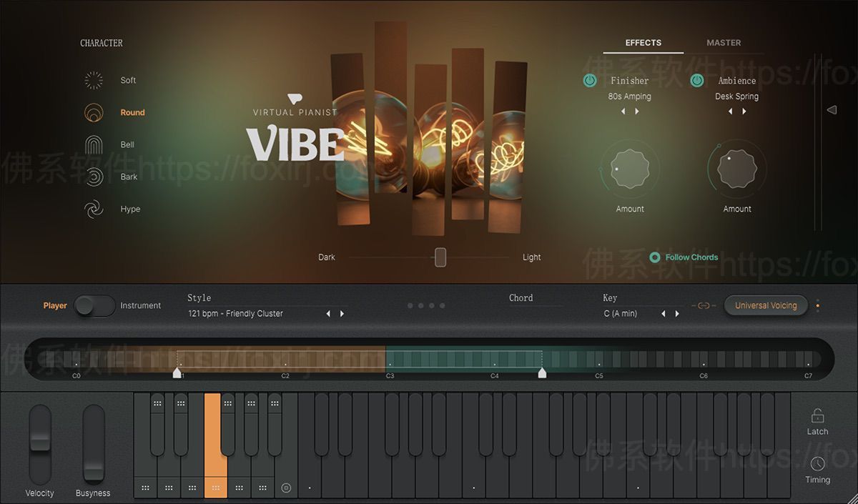
Task: Choose the Bark character icon
Action: click(x=94, y=177)
